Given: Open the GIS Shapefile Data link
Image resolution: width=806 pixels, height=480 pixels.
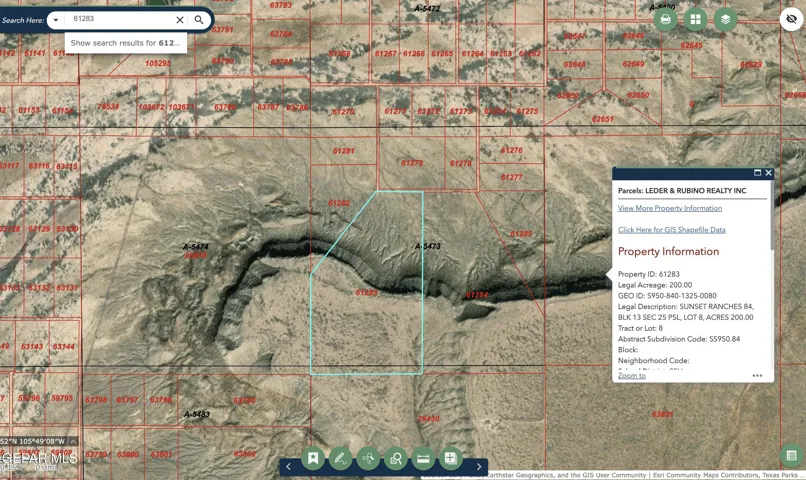Looking at the screenshot, I should 671,230.
